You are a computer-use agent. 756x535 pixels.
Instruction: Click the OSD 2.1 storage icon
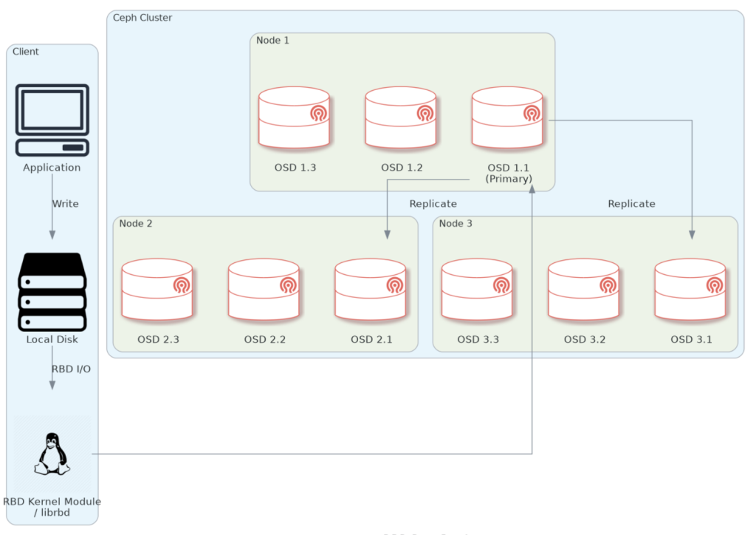(x=371, y=290)
